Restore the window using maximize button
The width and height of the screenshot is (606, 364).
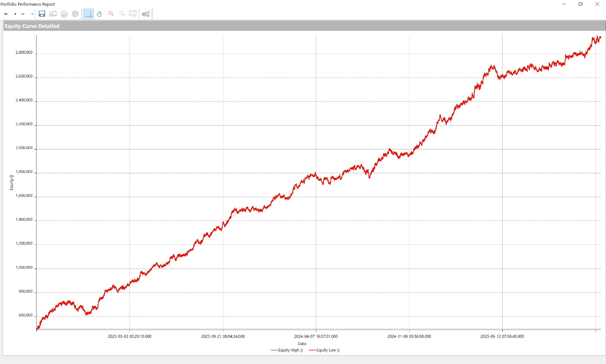tap(581, 4)
